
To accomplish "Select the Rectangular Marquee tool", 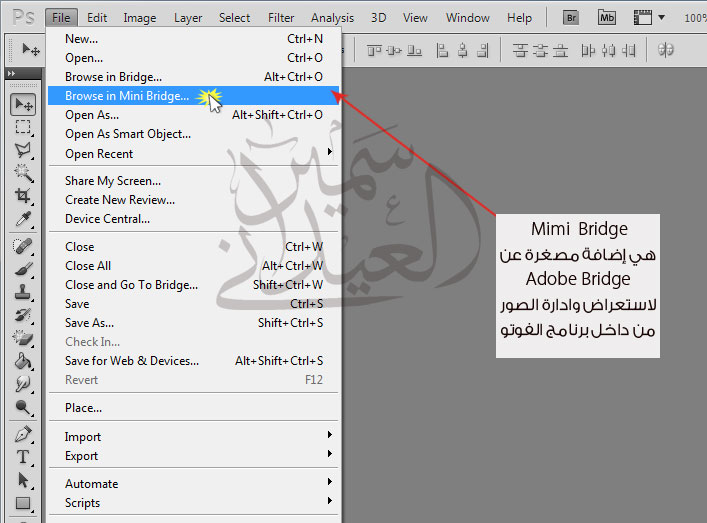I will (23, 127).
